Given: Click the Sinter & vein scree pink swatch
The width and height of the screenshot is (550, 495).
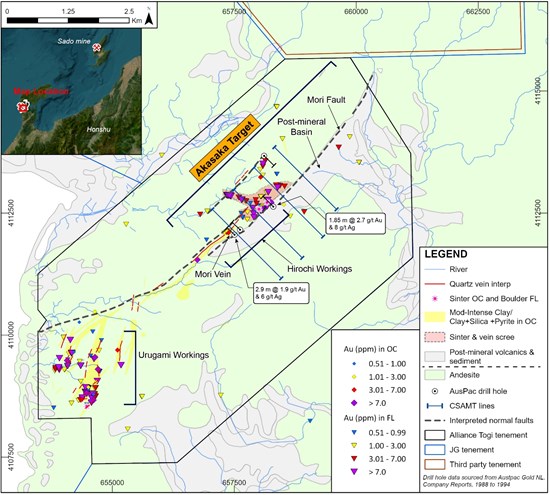Looking at the screenshot, I should point(435,337).
